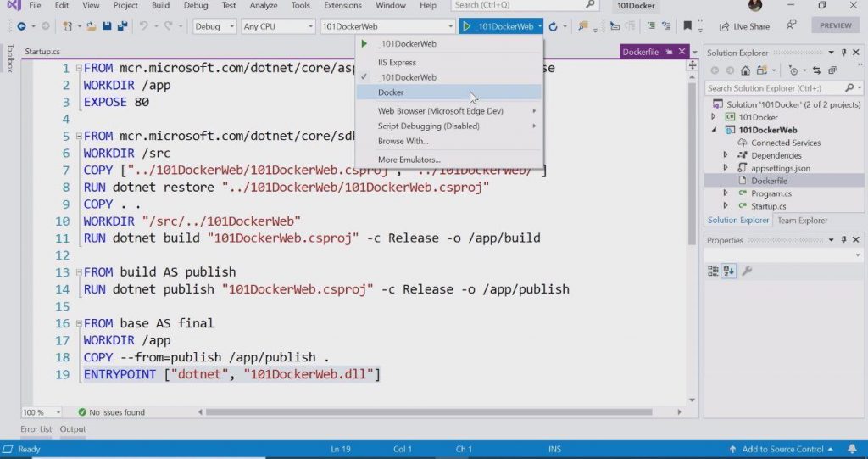
Task: Click the Search Solution Explorer field
Action: 784,88
